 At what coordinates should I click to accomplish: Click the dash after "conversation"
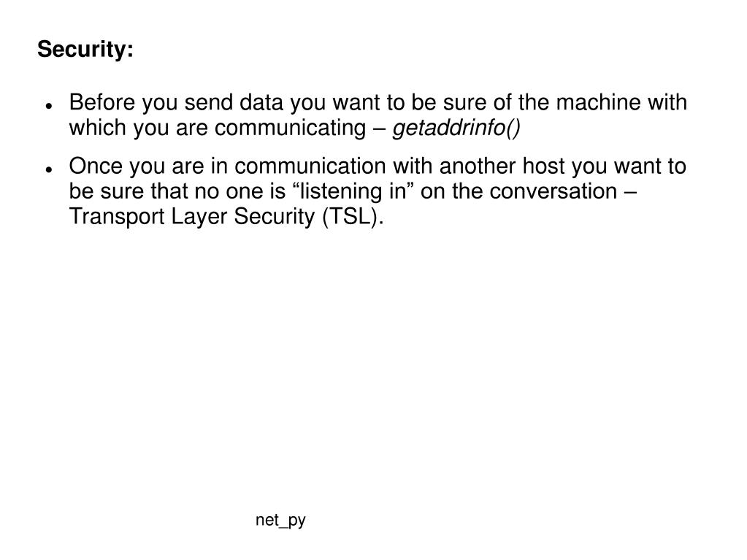[x=630, y=192]
